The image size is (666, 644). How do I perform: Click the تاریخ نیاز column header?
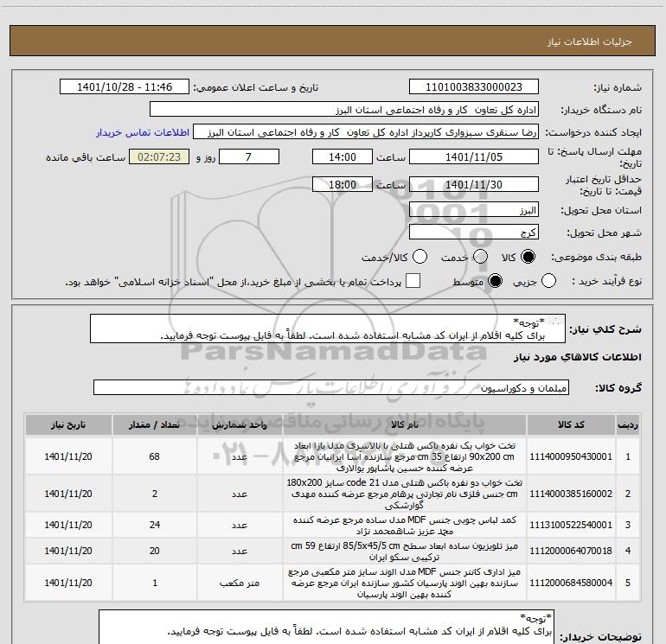tap(68, 425)
